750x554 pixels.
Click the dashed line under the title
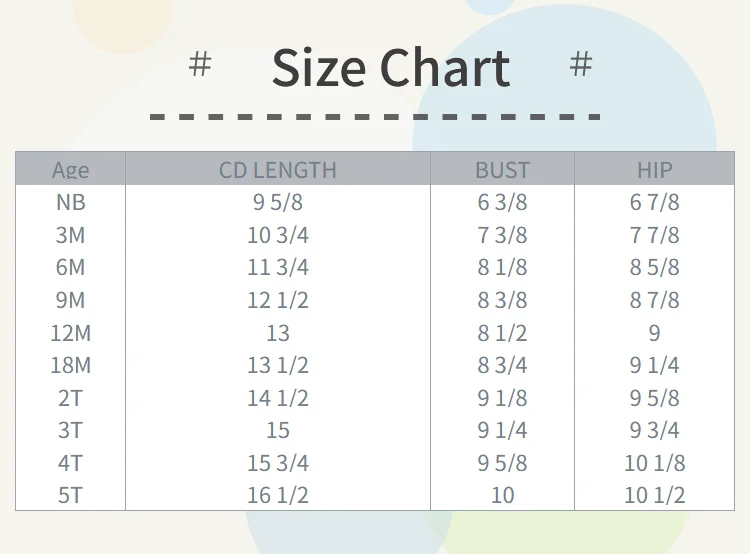pyautogui.click(x=375, y=117)
